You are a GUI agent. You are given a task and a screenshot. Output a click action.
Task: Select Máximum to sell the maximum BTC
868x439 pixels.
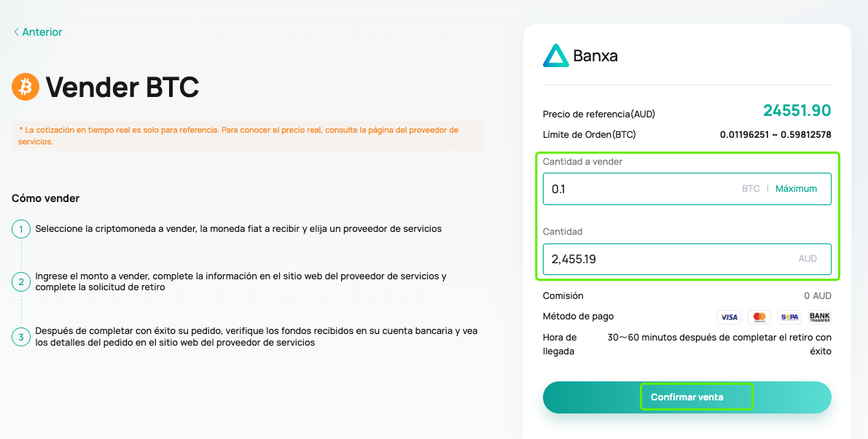pos(796,189)
